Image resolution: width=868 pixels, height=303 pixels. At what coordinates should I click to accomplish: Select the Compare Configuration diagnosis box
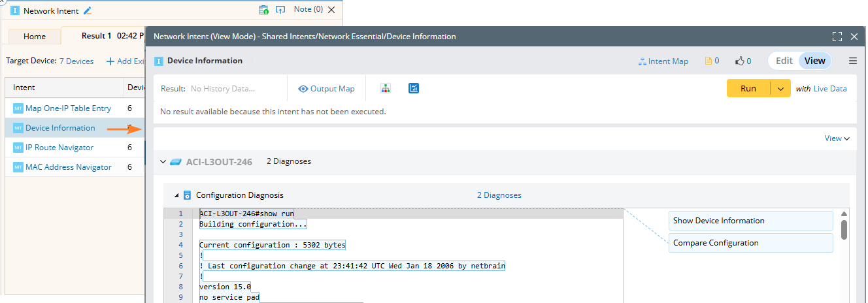pos(750,243)
